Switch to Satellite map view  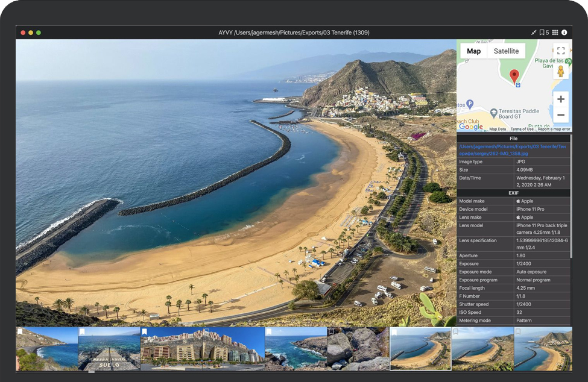pos(506,51)
